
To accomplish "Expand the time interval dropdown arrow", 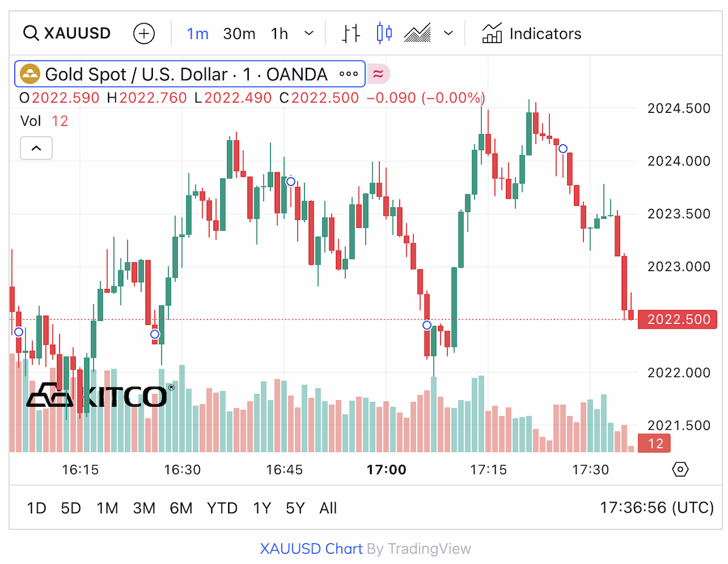I will click(x=309, y=33).
